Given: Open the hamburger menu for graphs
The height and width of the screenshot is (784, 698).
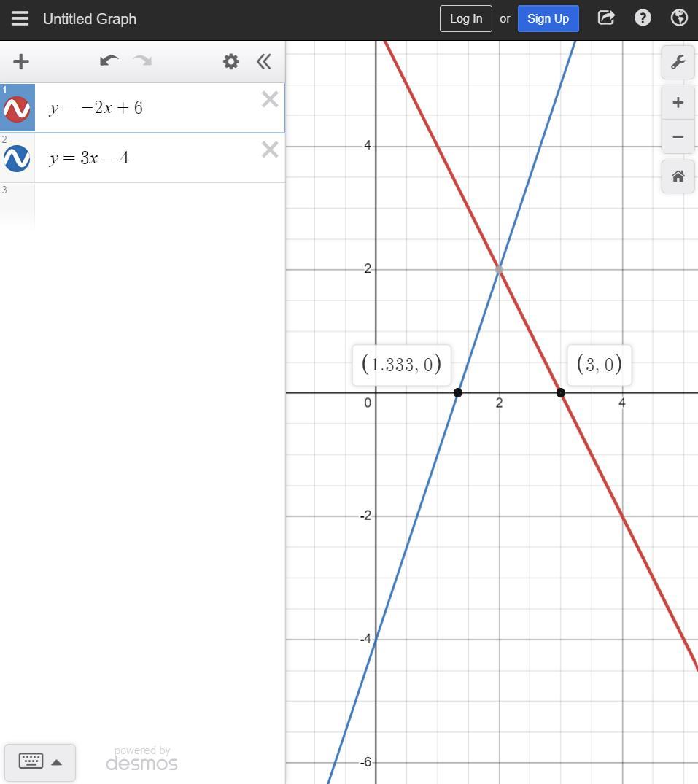Looking at the screenshot, I should coord(20,18).
